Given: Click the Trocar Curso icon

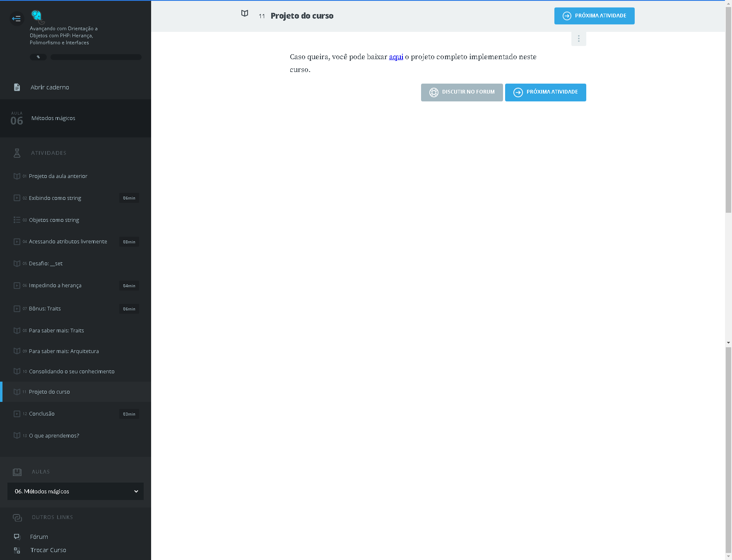Looking at the screenshot, I should point(17,550).
